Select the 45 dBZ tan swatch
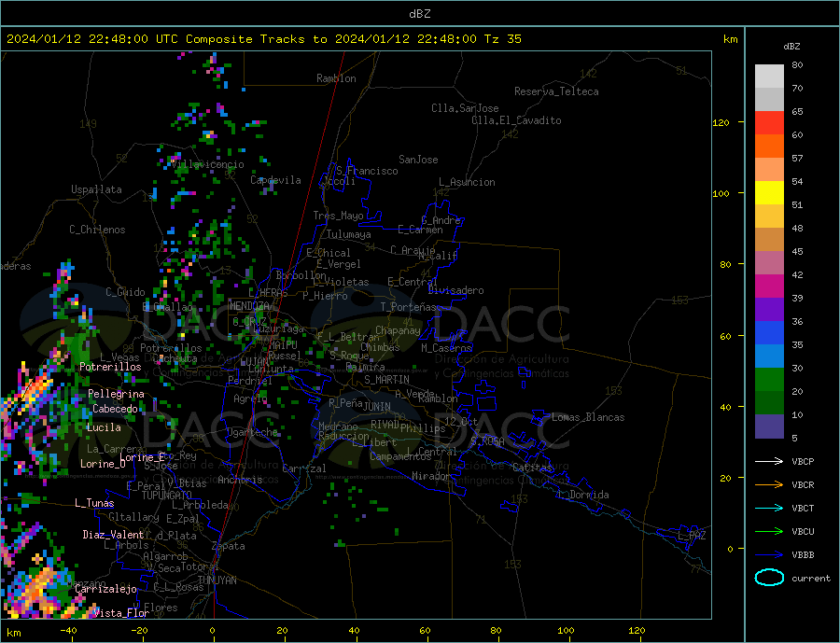Viewport: 840px width, 643px height. pyautogui.click(x=769, y=240)
